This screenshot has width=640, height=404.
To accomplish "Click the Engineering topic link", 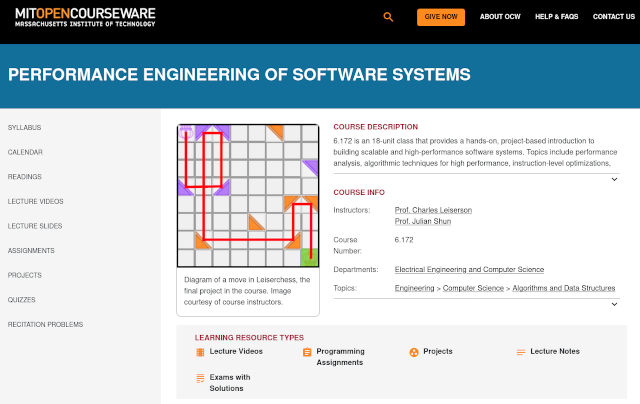I will (x=414, y=288).
